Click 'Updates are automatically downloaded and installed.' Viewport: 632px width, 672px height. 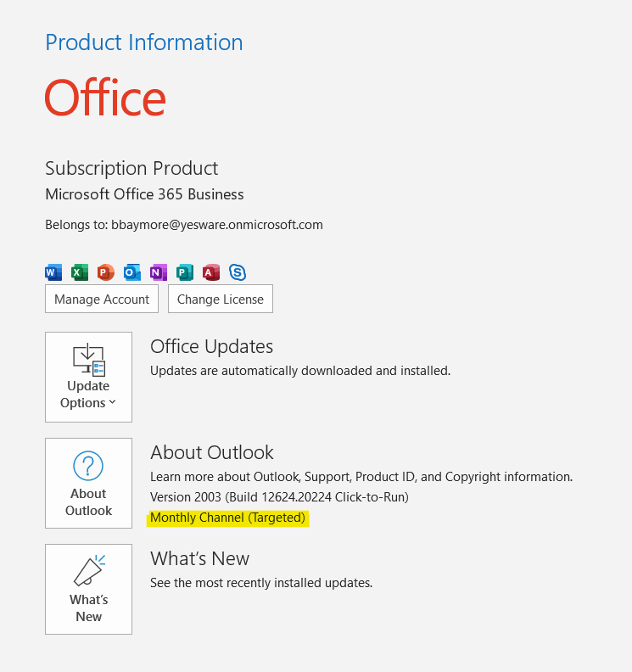(300, 370)
